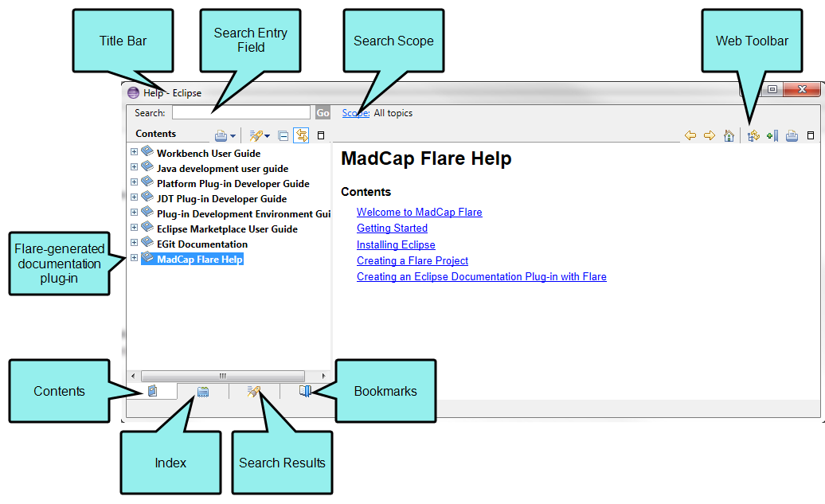Open the Search Topics dropdown arrow
The width and height of the screenshot is (825, 504).
pyautogui.click(x=268, y=136)
